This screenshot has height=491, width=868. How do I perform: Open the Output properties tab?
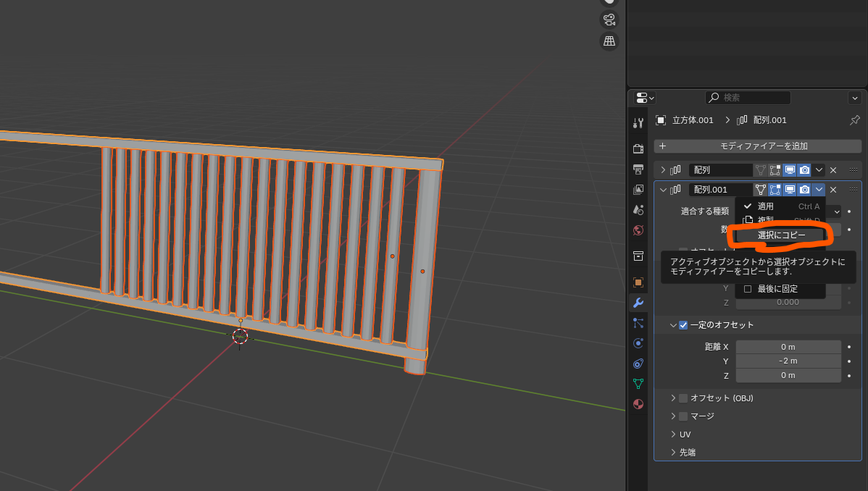click(638, 169)
